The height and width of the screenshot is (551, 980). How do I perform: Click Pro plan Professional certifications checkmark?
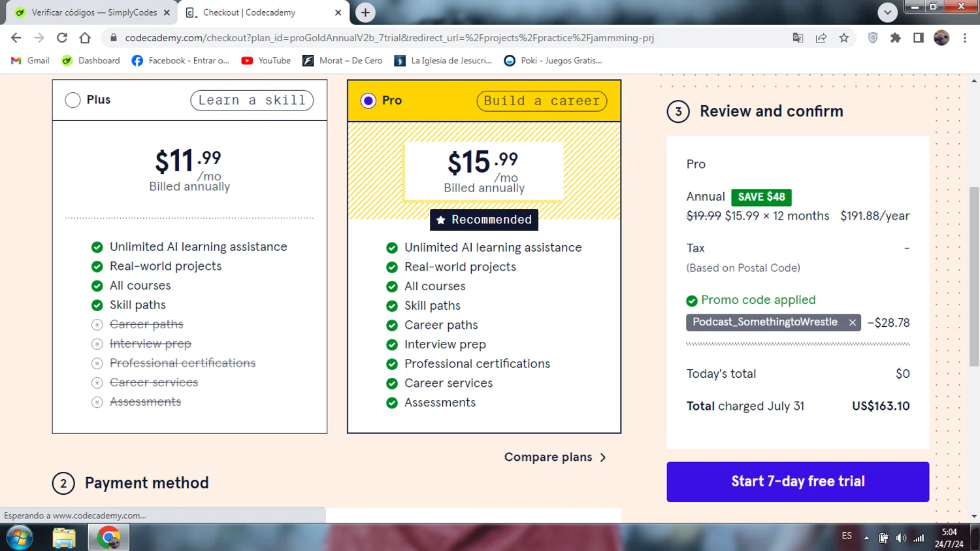click(x=392, y=364)
